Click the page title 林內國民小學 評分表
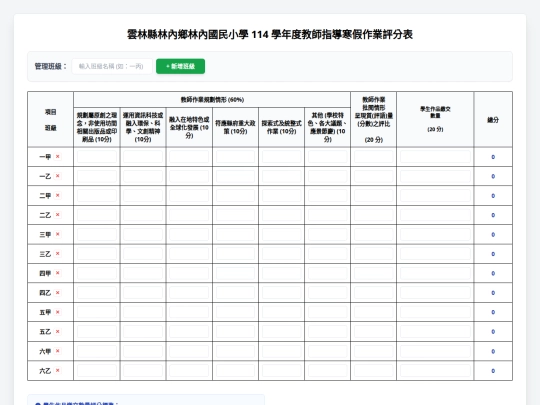The width and height of the screenshot is (540, 405). [270, 34]
